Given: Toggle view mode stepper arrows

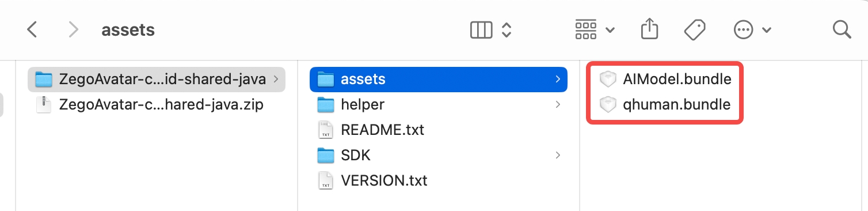Looking at the screenshot, I should pos(507,29).
